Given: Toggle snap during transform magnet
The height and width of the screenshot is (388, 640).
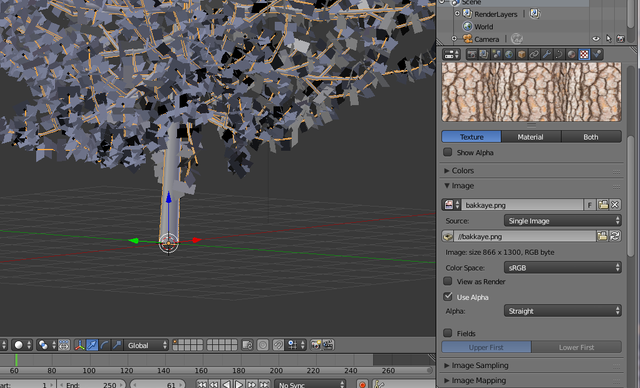Looking at the screenshot, I should [x=278, y=345].
